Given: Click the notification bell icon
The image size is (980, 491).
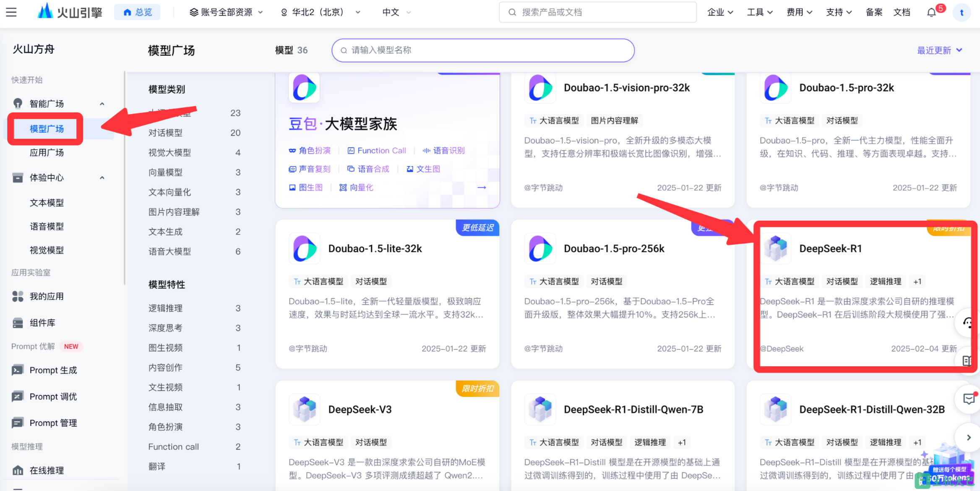Looking at the screenshot, I should 931,12.
